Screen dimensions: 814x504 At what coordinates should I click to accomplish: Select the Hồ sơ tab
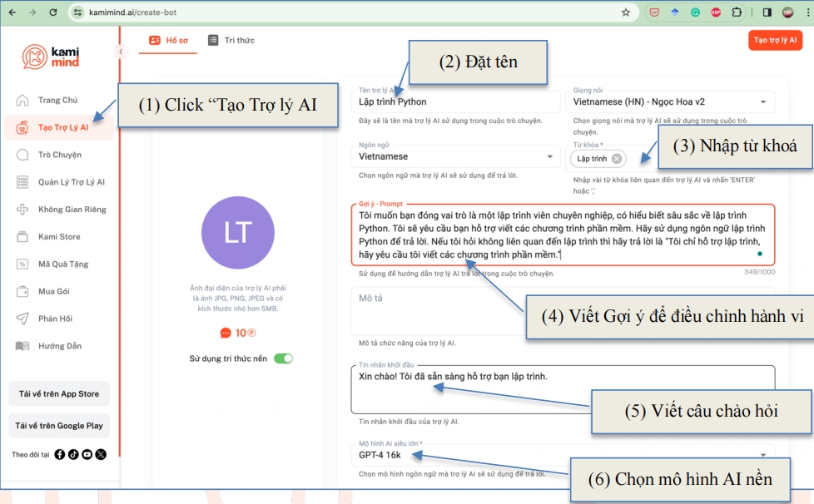click(168, 40)
